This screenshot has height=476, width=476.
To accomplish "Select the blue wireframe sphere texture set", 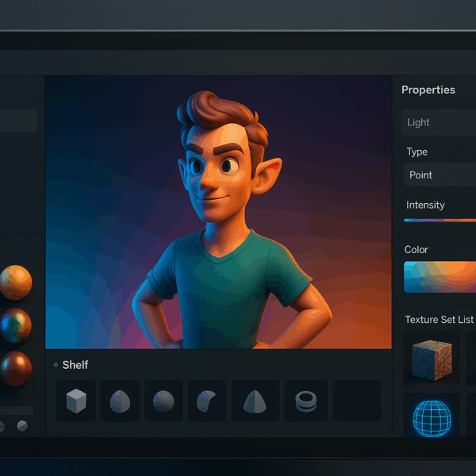I will (x=431, y=416).
